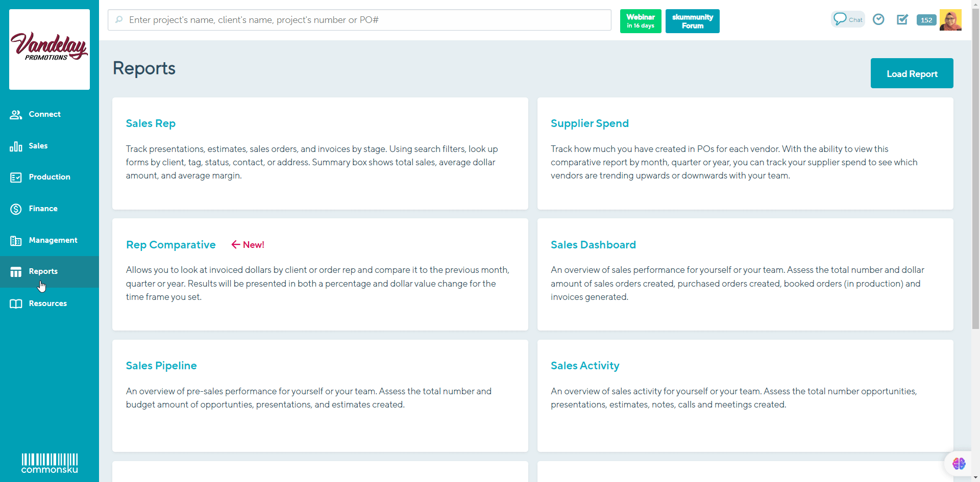Click the Vandelay Promotions logo
The image size is (980, 482).
click(x=49, y=49)
